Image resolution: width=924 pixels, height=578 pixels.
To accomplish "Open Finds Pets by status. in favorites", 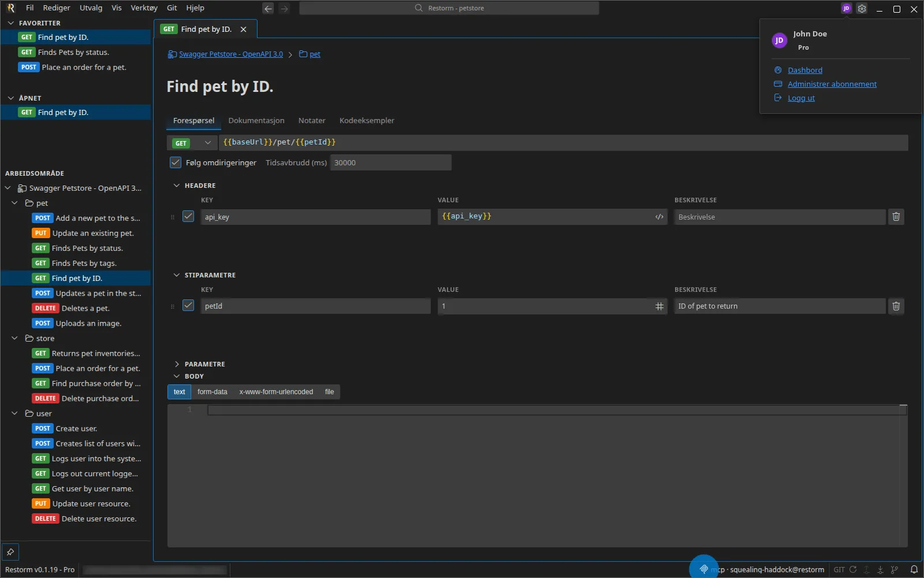I will click(76, 52).
